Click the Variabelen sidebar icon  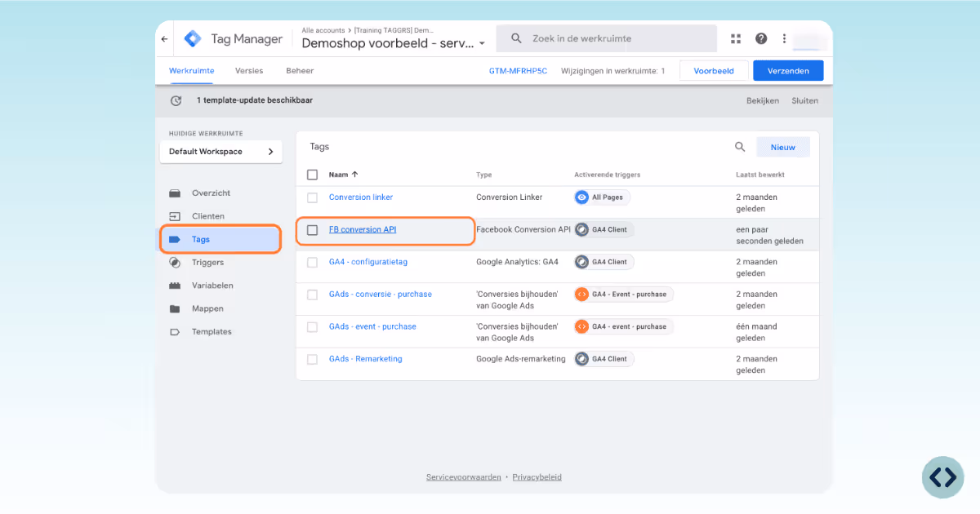tap(175, 286)
